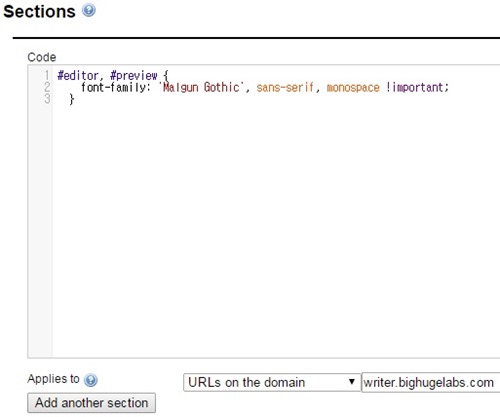Open the Applies to help icon
Image resolution: width=500 pixels, height=417 pixels.
[x=91, y=380]
